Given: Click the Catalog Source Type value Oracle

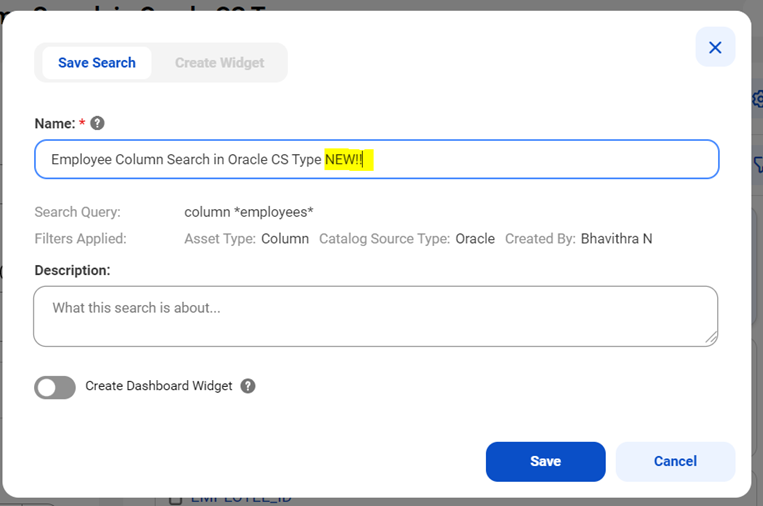Looking at the screenshot, I should pos(475,239).
